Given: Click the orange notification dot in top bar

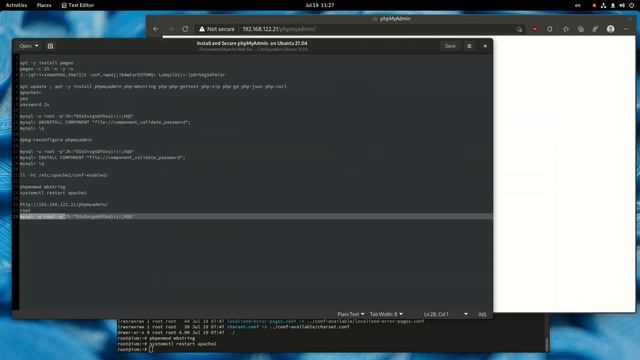Looking at the screenshot, I should coord(594,5).
